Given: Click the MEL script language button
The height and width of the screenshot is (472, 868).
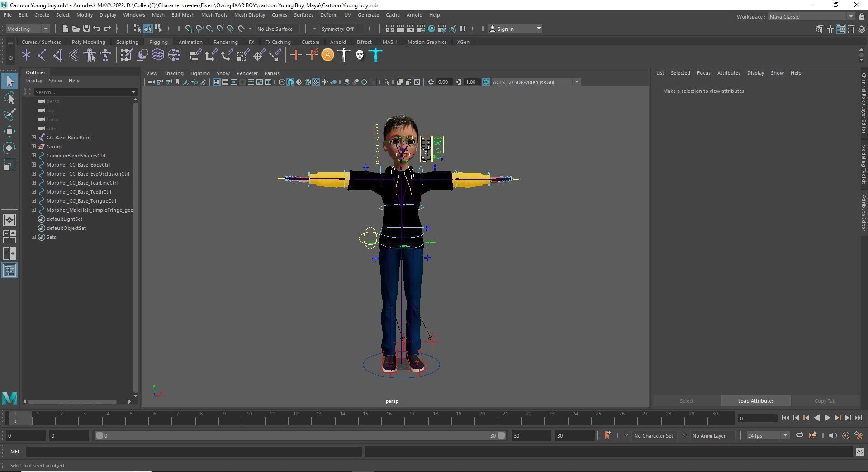Looking at the screenshot, I should click(x=15, y=451).
